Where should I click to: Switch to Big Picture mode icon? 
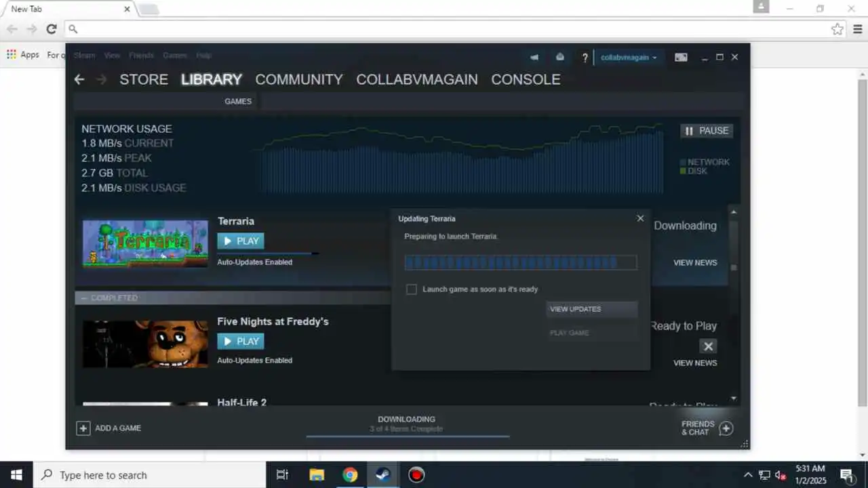pyautogui.click(x=681, y=58)
